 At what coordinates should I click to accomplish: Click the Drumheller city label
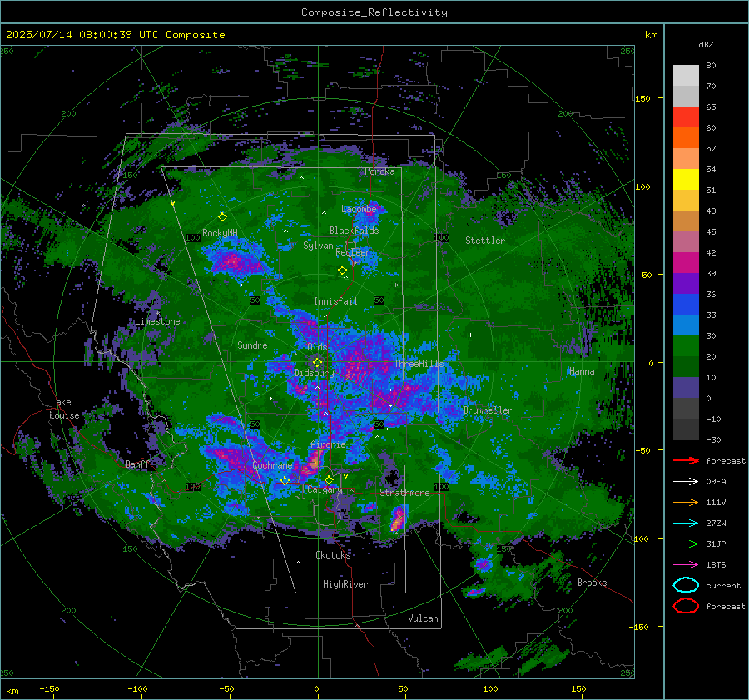click(x=488, y=410)
